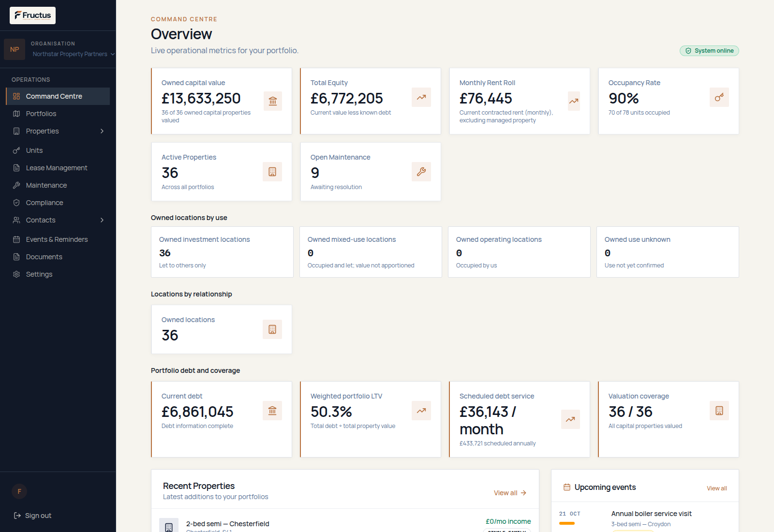Click the bank icon on Owned capital value card

[273, 101]
